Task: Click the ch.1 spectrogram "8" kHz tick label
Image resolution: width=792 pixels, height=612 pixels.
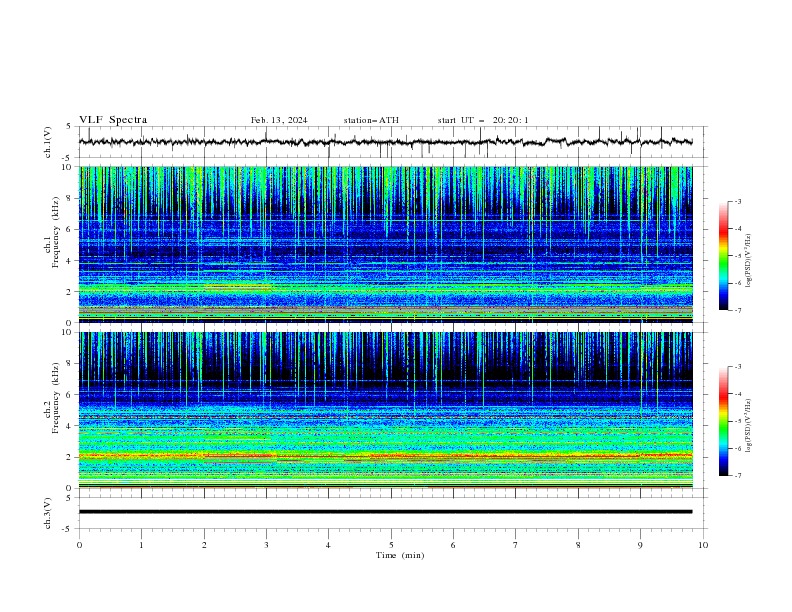Action: tap(71, 198)
